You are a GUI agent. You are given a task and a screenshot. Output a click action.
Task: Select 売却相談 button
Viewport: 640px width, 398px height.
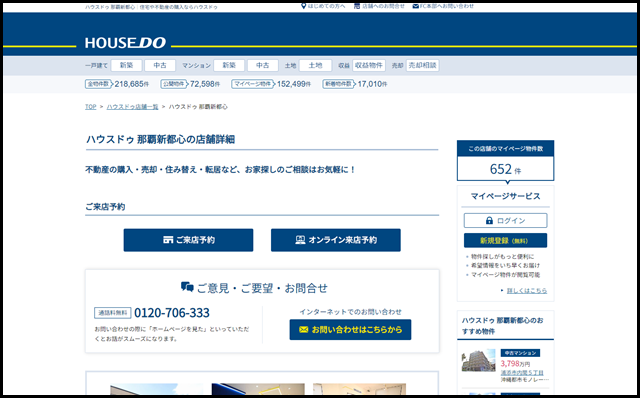(422, 65)
